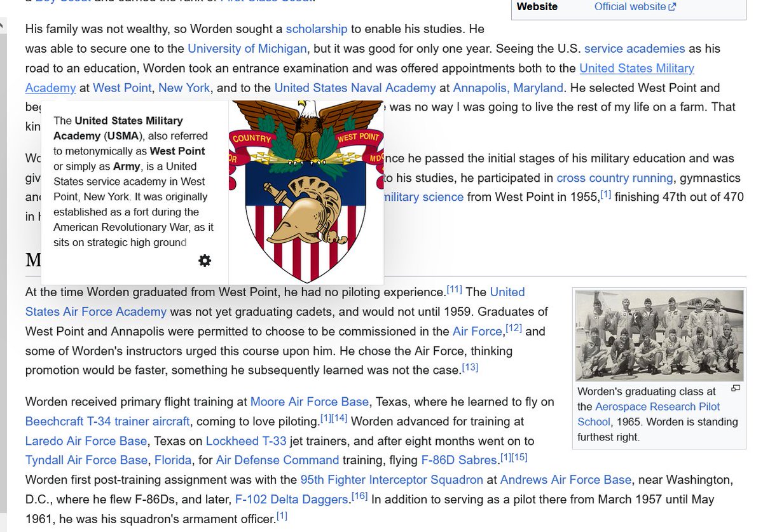Open 95th Fighter Interceptor Squadron link

(x=392, y=480)
